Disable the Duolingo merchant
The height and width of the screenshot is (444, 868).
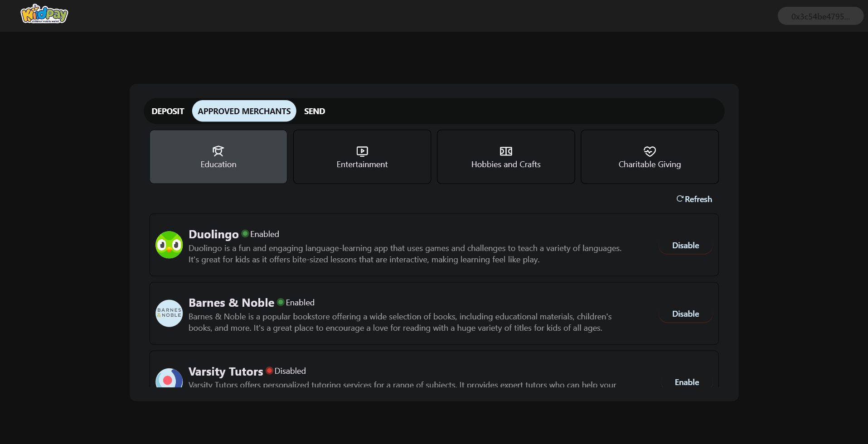pos(685,245)
